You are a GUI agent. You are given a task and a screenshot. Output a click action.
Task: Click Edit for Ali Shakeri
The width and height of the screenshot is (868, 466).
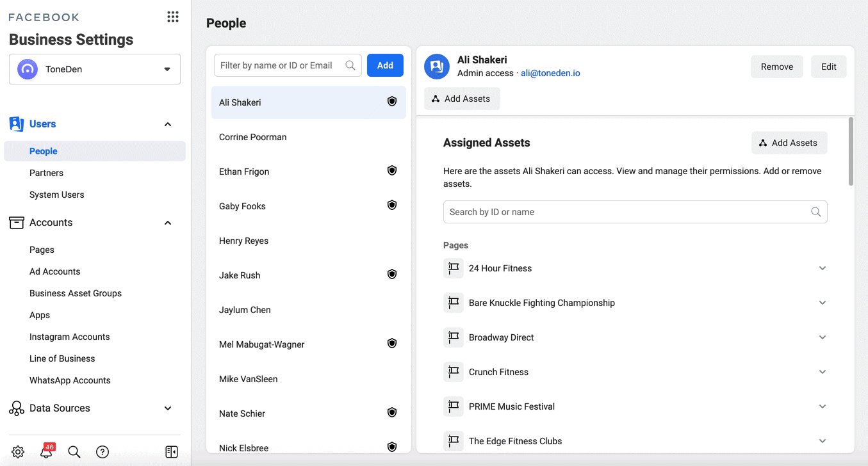click(829, 67)
